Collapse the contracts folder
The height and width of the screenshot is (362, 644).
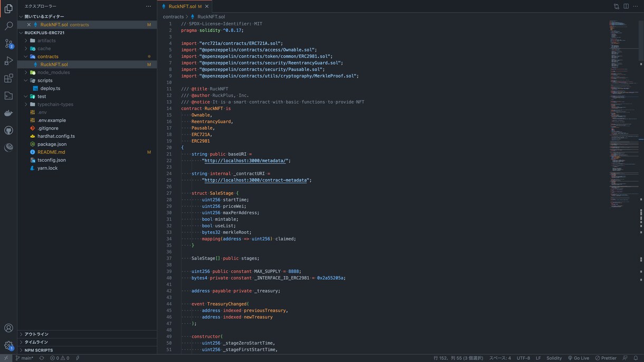(x=26, y=56)
